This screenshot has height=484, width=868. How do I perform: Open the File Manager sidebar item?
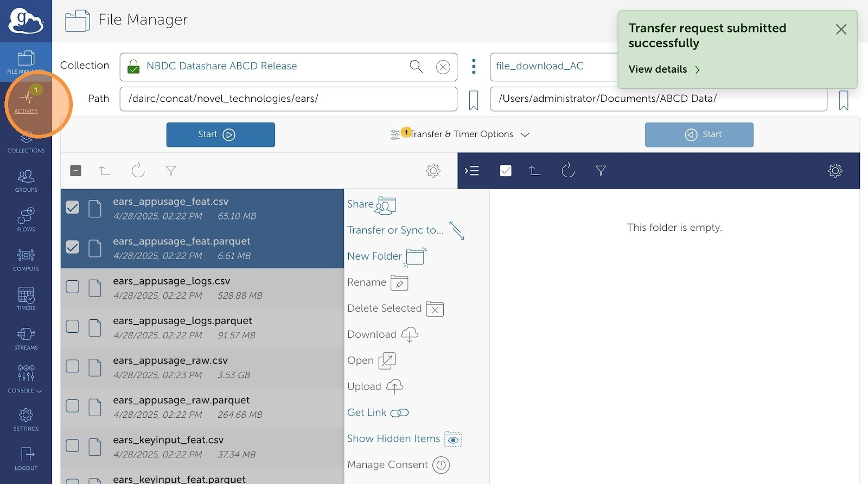click(x=25, y=62)
